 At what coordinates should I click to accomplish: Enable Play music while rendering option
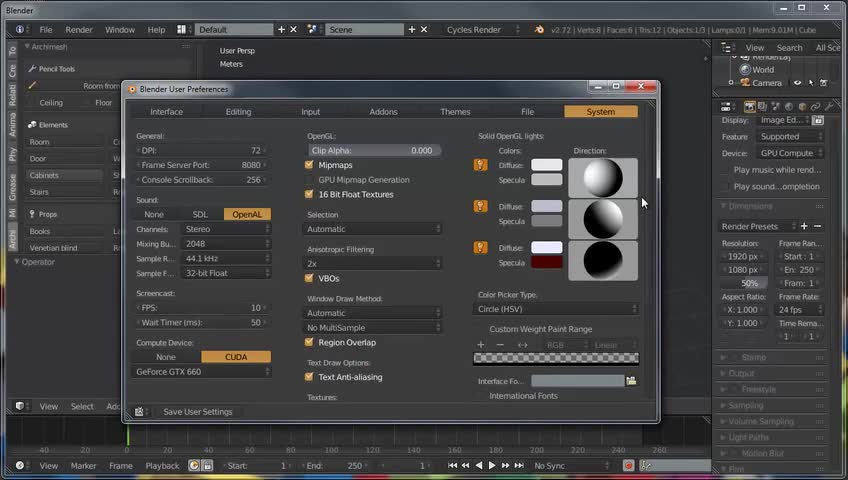coord(725,170)
